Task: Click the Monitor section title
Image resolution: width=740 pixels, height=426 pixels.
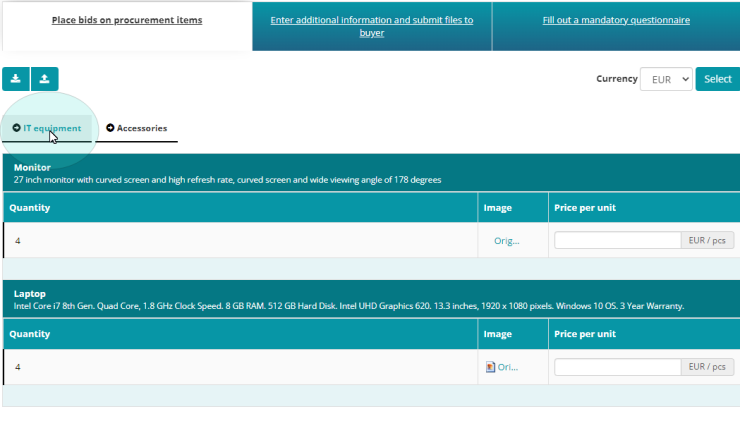Action: click(32, 167)
